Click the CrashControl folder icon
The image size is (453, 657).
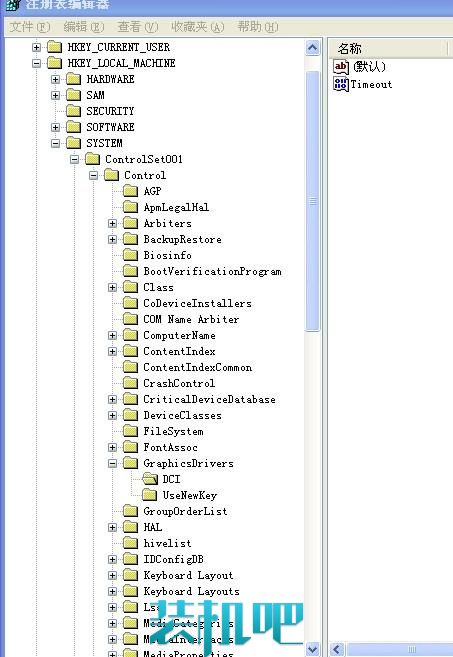click(130, 383)
